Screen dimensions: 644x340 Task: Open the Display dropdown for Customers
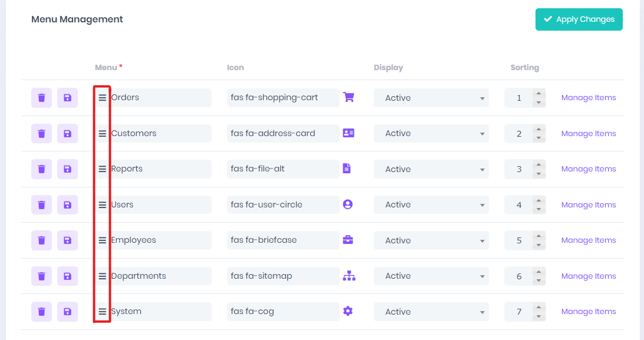[x=431, y=133]
